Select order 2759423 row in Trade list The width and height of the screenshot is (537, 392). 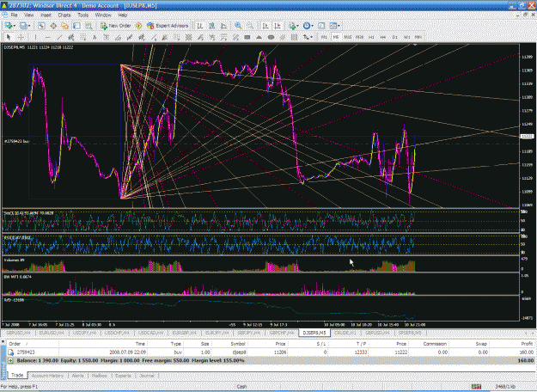(x=271, y=352)
